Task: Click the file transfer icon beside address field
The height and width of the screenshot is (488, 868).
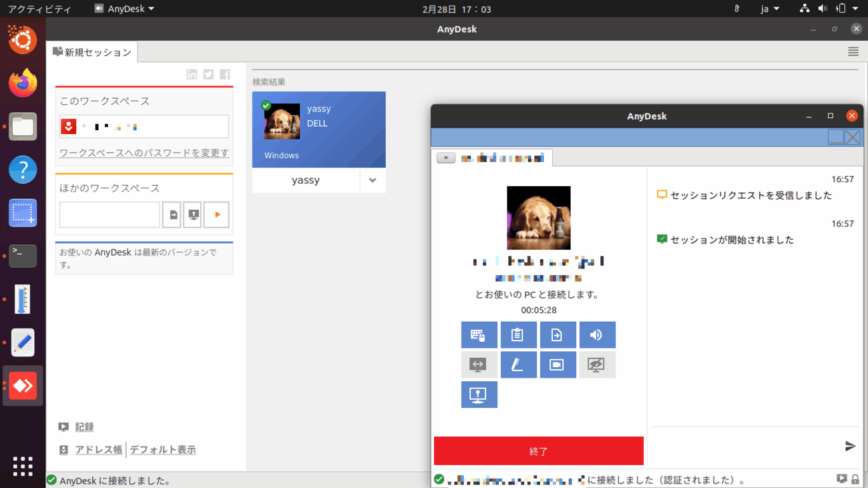Action: 172,215
